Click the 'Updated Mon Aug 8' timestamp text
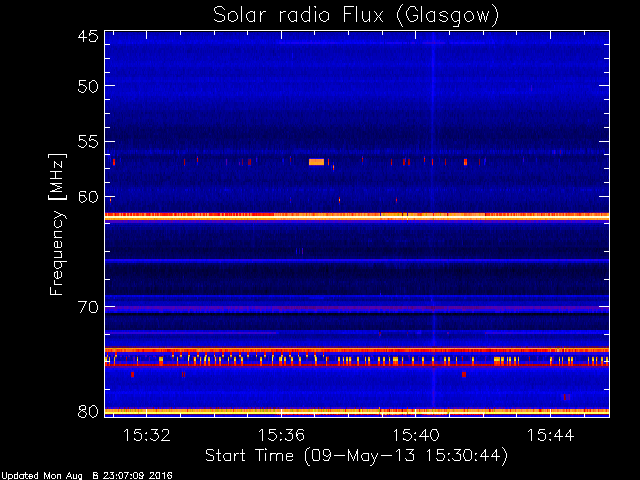The width and height of the screenshot is (640, 480). [x=87, y=476]
